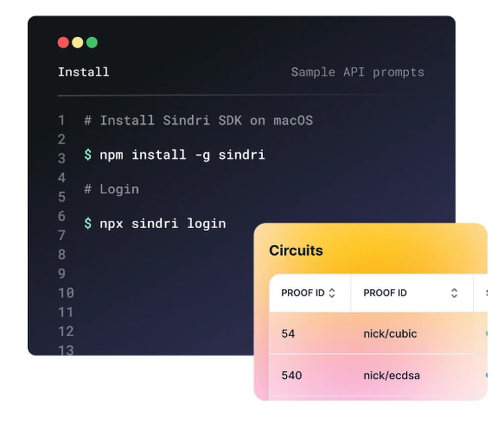
Task: Click the yellow minimize window dot
Action: coord(78,42)
